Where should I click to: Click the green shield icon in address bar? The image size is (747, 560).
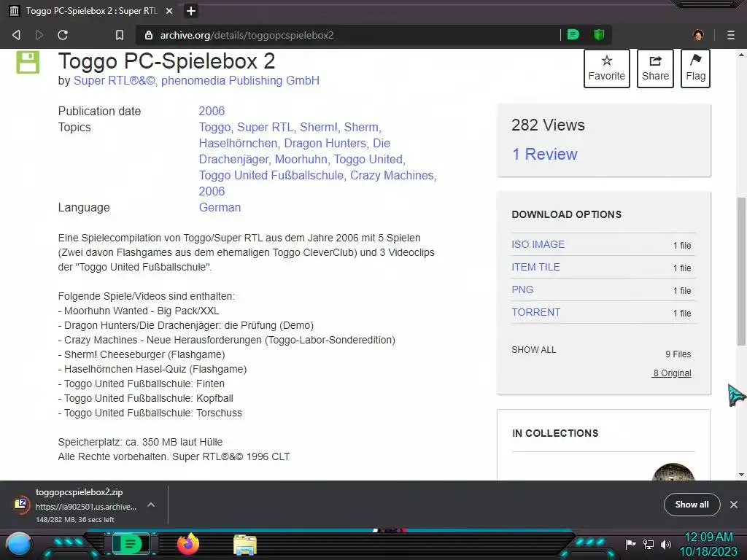(x=599, y=34)
